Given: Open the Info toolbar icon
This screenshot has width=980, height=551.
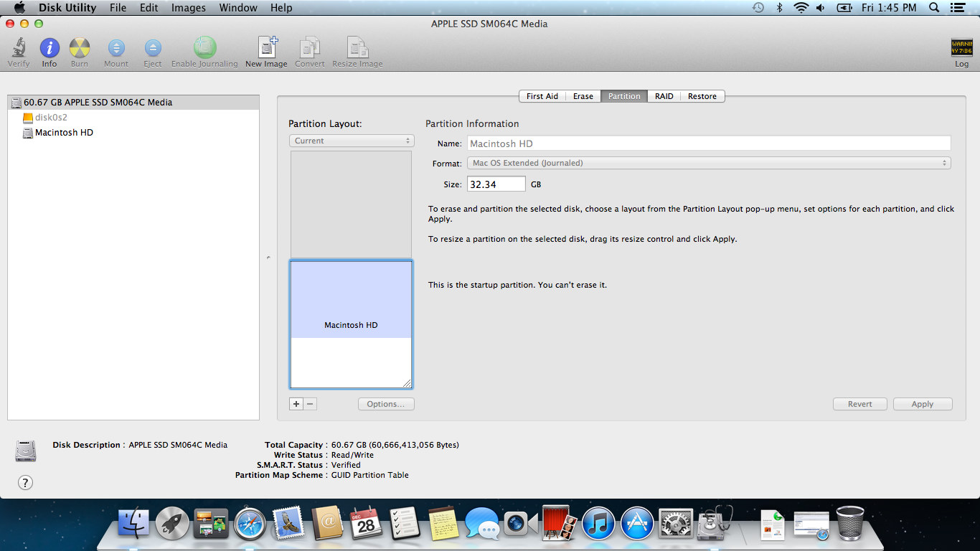Looking at the screenshot, I should pos(50,48).
